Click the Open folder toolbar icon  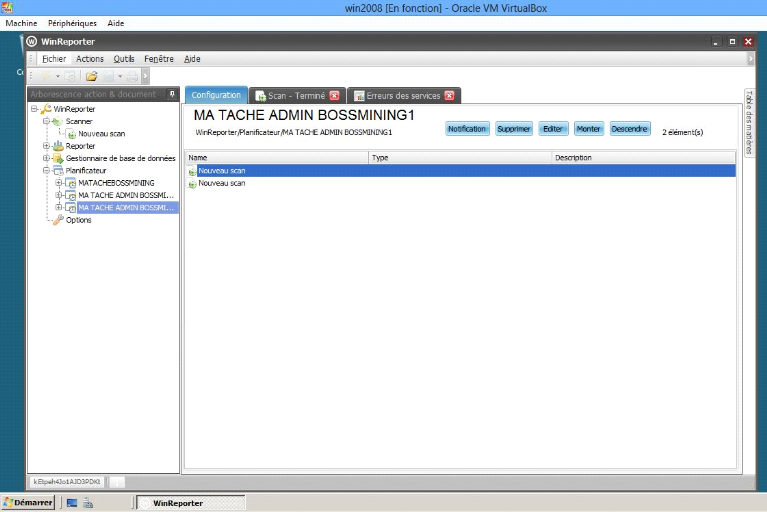coord(91,76)
